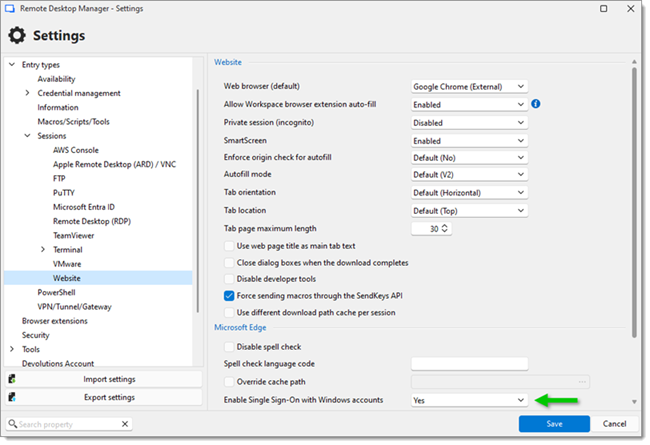Select Apple Remote Desktop (ARD) / VNC
The height and width of the screenshot is (445, 650).
click(x=114, y=164)
